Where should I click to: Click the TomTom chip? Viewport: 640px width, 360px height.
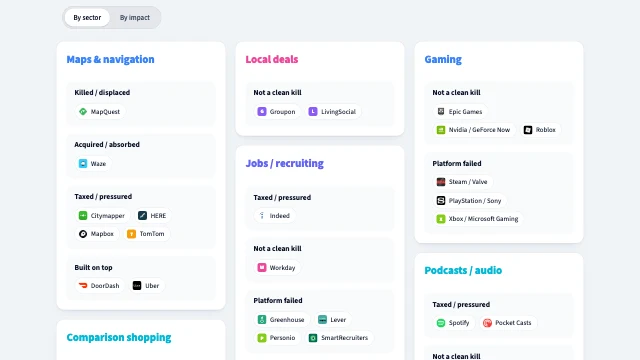coord(147,234)
